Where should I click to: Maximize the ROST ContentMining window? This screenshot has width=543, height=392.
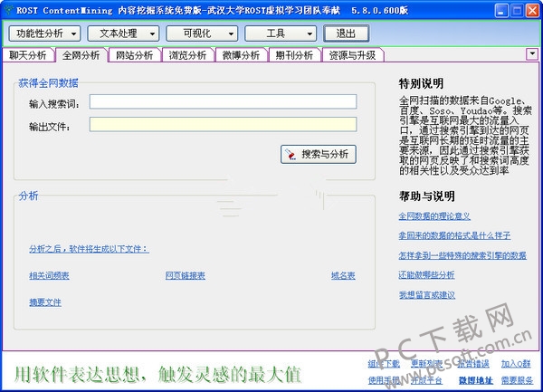[517, 11]
